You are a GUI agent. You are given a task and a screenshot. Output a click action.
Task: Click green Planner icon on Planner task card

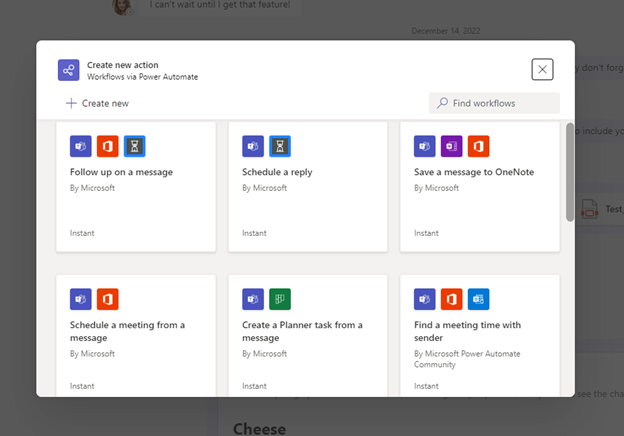coord(280,299)
